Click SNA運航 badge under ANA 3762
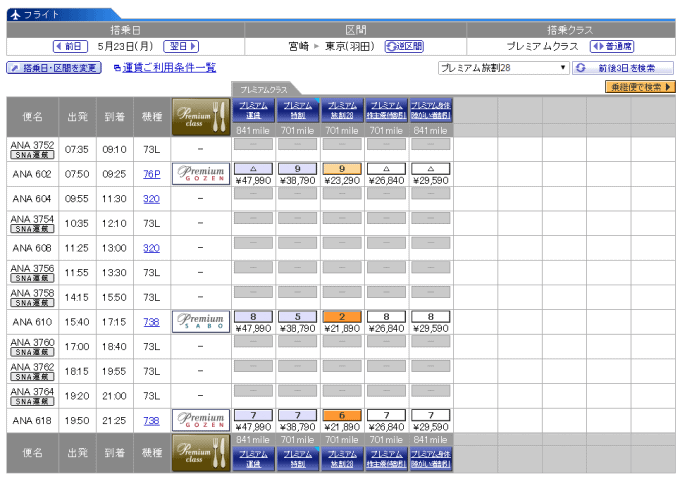The width and height of the screenshot is (680, 479). (x=33, y=377)
